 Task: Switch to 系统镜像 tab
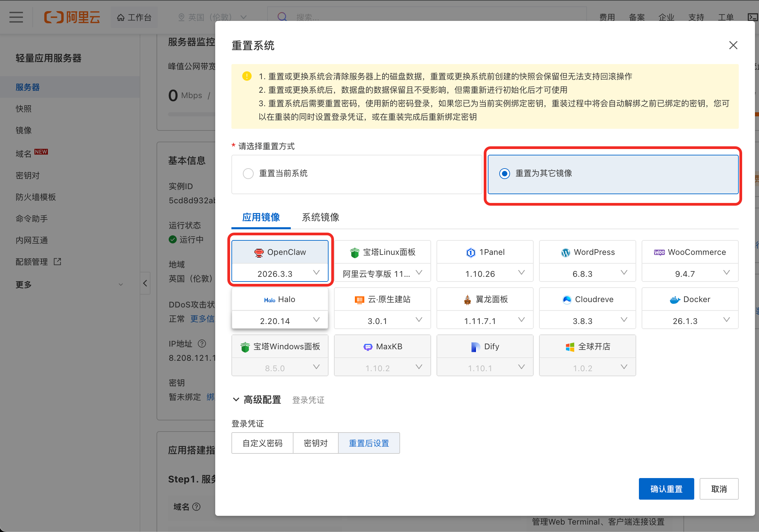click(320, 217)
